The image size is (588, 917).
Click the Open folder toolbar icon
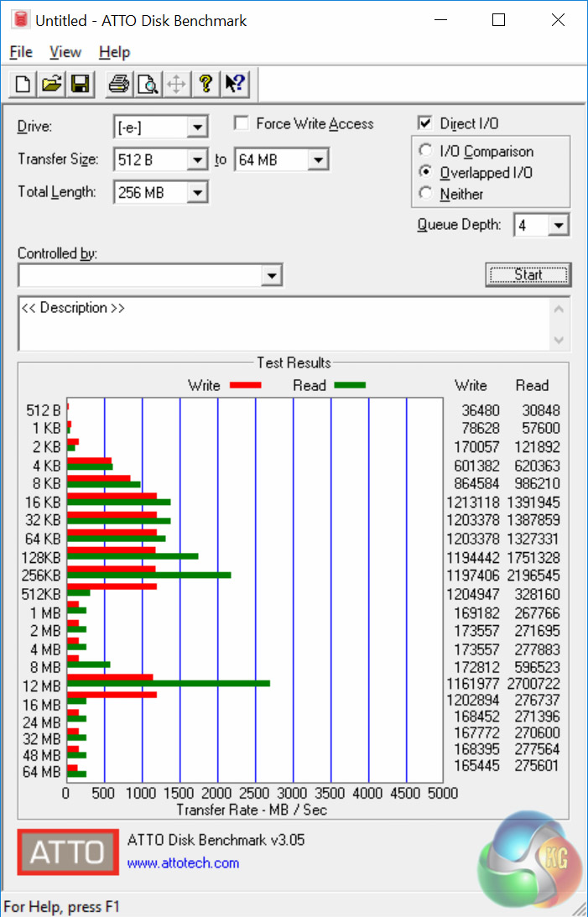51,84
